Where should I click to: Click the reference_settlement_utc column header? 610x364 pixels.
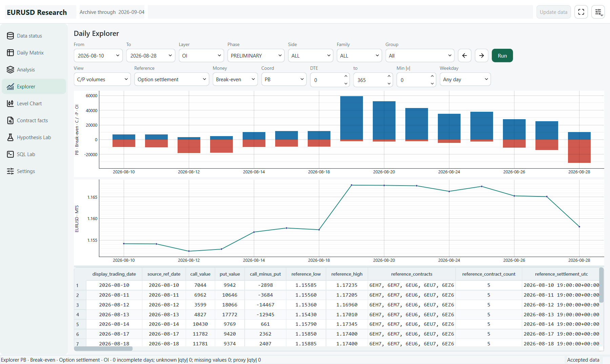tap(562, 274)
